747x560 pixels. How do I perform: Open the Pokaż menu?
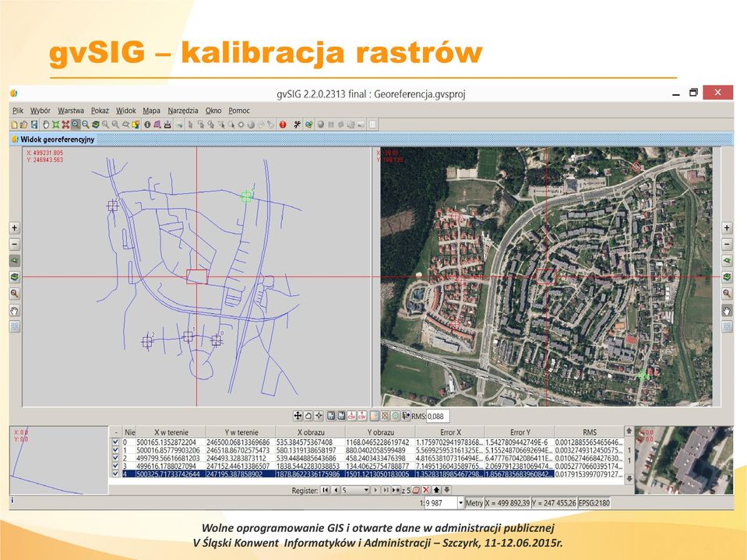pos(100,111)
